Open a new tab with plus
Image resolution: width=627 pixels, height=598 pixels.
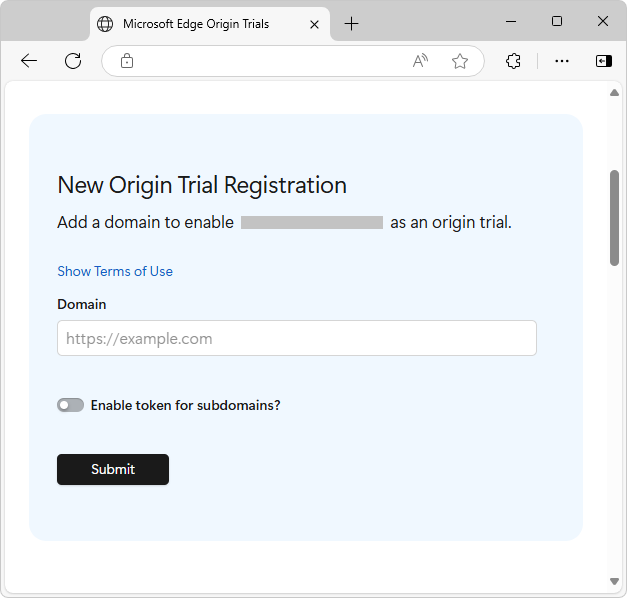click(x=351, y=24)
